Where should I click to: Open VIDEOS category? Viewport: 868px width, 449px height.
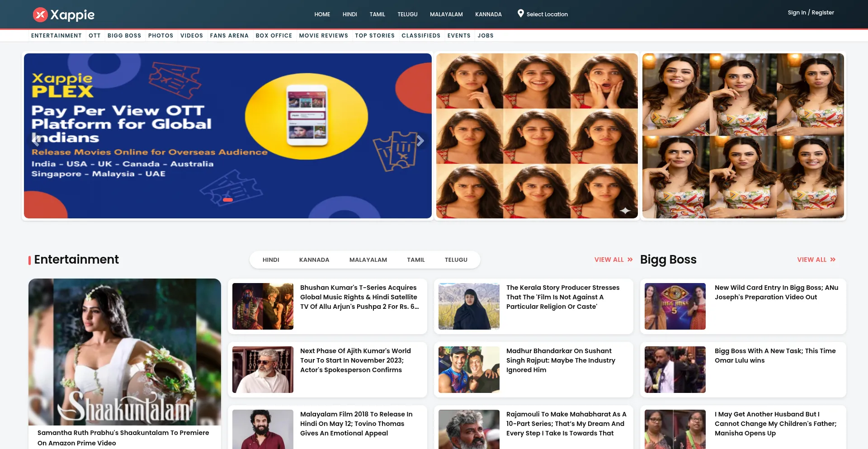click(192, 36)
